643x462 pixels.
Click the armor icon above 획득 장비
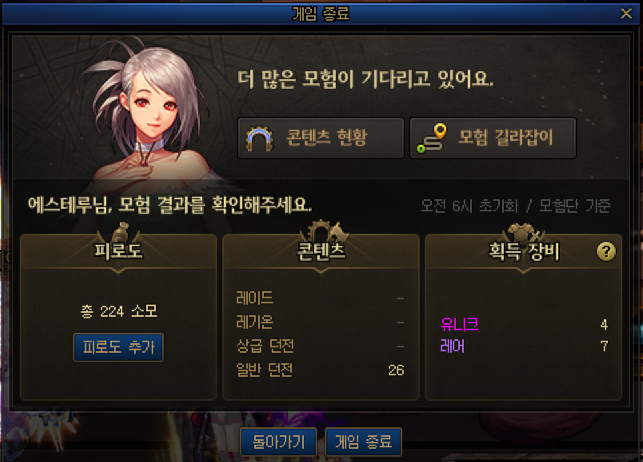point(524,232)
